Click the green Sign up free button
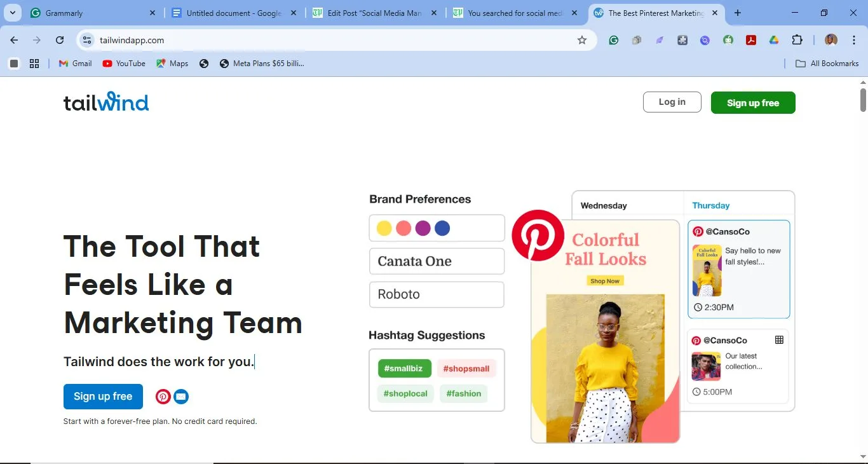This screenshot has width=868, height=464. click(753, 103)
